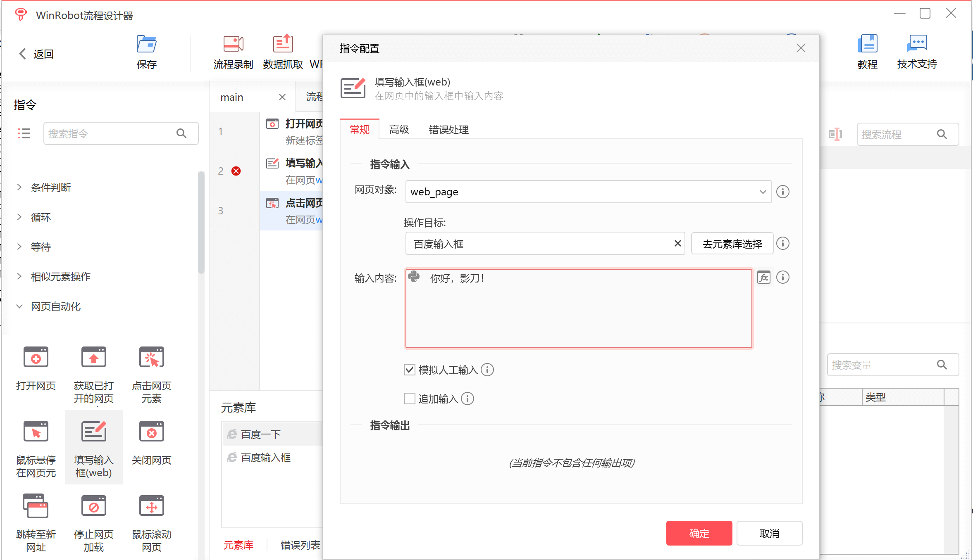Screen dimensions: 973x560
Task: Click the 鼠标滚动网页 command icon
Action: (151, 506)
